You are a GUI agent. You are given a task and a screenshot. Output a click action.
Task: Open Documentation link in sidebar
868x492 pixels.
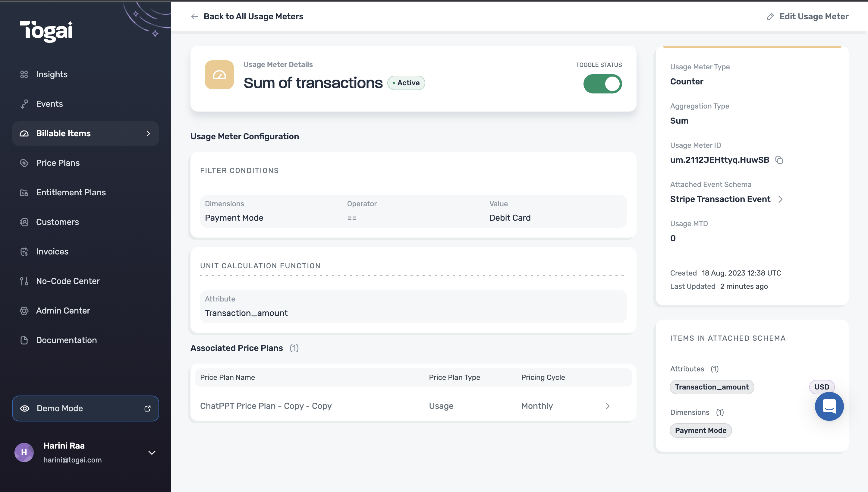(86, 340)
